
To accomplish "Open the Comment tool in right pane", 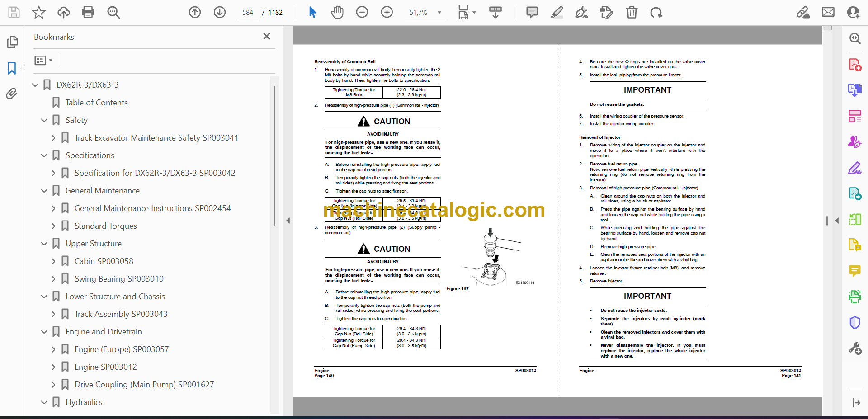I will (854, 271).
